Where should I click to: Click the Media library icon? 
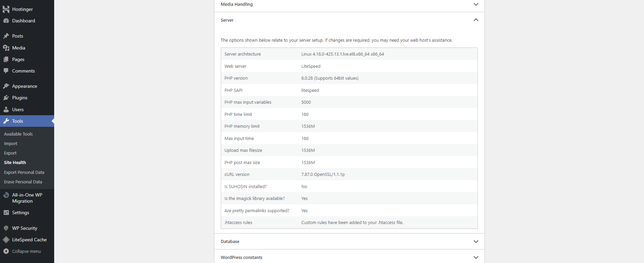6,48
